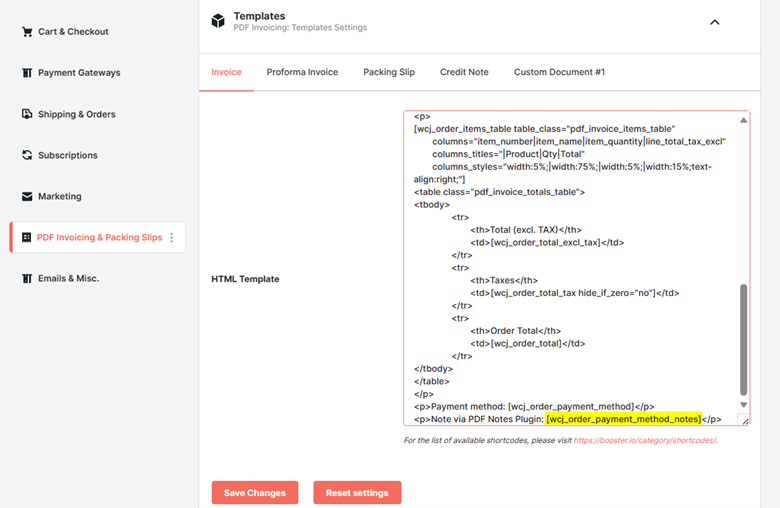Select PDF Invoicing & Packing Slips

(x=99, y=237)
